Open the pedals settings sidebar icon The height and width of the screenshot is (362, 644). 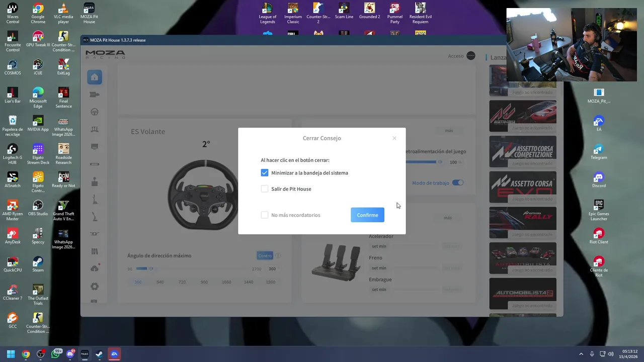tap(95, 130)
